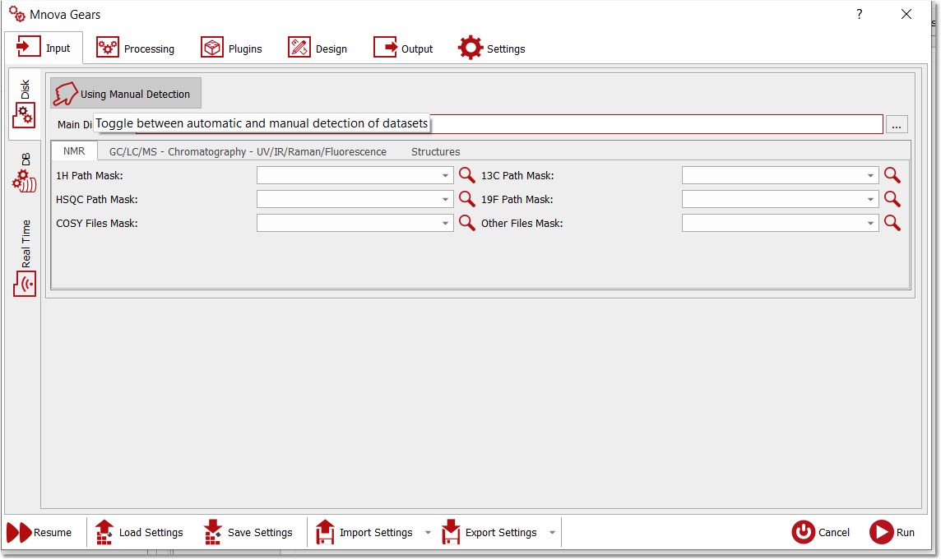The image size is (941, 560).
Task: Click magnifier beside Other Files Mask
Action: pyautogui.click(x=892, y=223)
